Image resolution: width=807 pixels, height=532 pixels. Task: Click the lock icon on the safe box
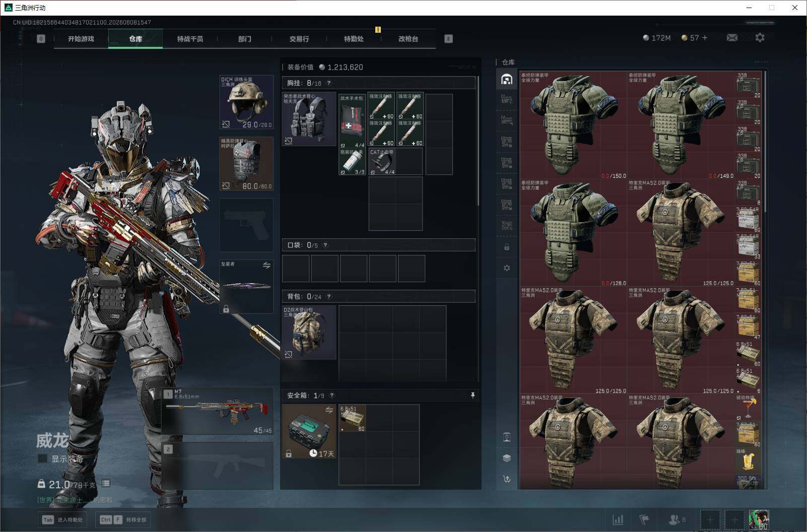pyautogui.click(x=289, y=453)
